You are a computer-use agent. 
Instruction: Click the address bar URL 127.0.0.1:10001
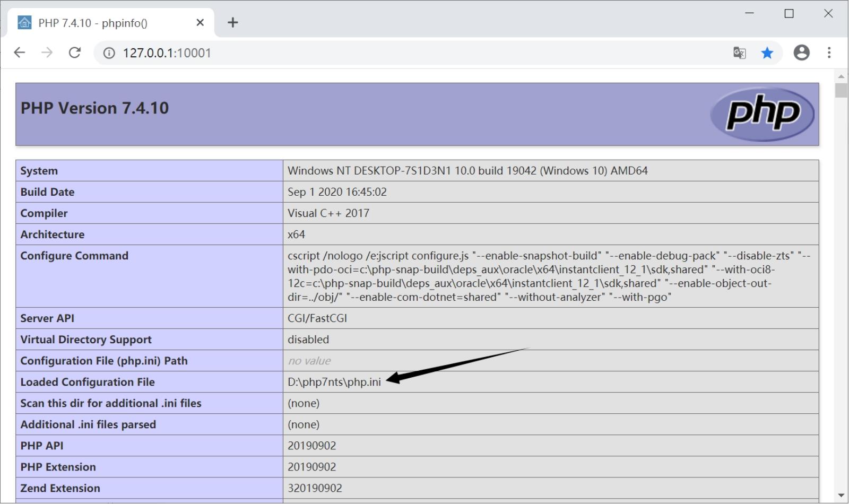167,53
